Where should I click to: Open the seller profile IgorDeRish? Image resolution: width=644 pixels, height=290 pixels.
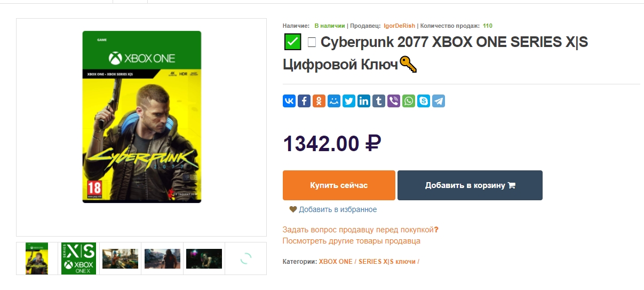coord(399,26)
